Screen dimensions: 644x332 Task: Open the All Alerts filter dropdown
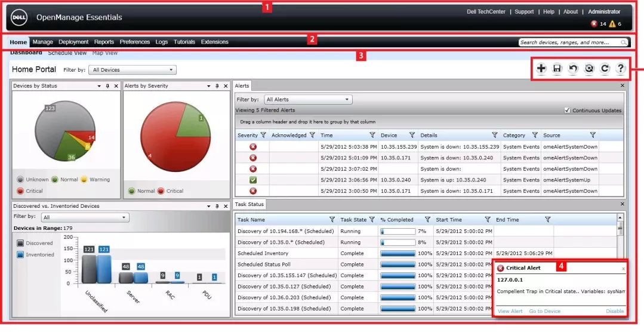tap(308, 100)
